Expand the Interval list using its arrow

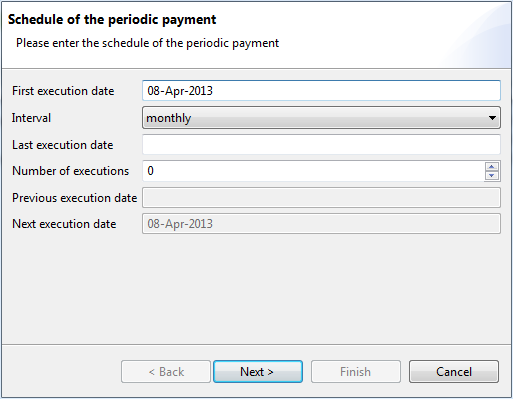(492, 118)
